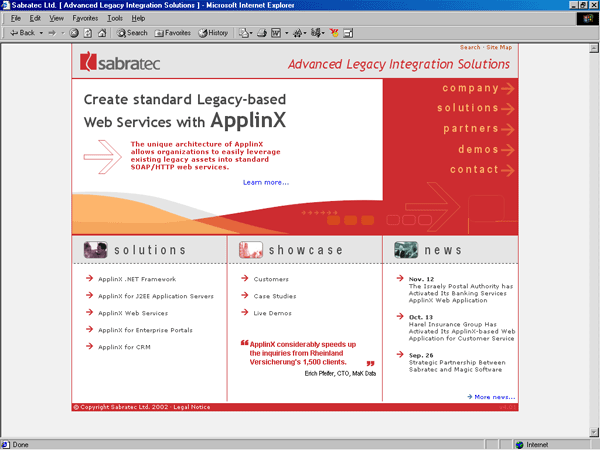600x450 pixels.
Task: Click the IE page icon in title bar
Action: click(x=5, y=5)
